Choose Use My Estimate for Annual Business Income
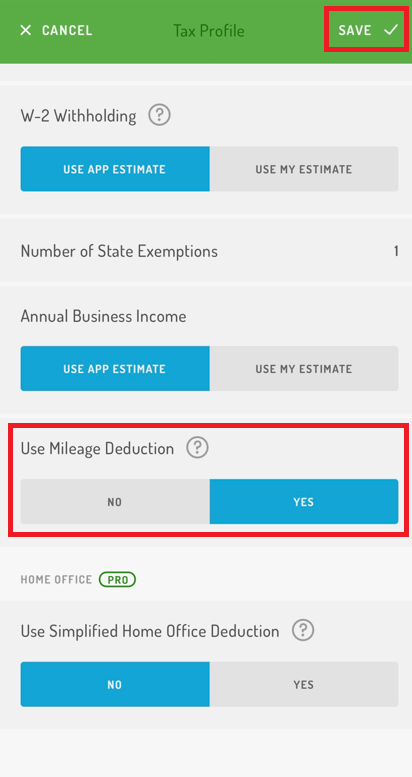 point(304,369)
